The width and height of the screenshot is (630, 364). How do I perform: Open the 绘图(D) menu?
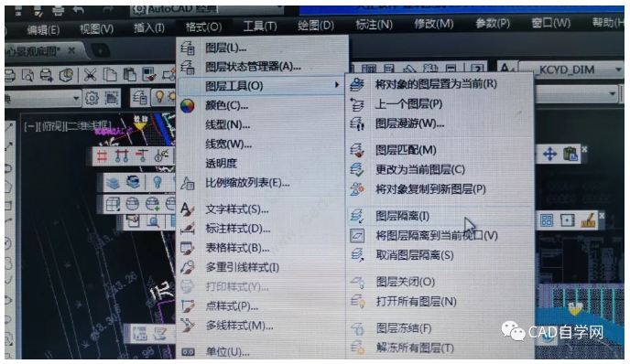click(x=316, y=26)
